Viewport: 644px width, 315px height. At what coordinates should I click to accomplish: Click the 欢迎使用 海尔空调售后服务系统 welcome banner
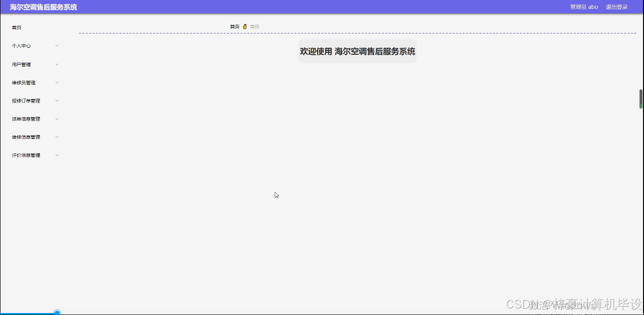[358, 51]
